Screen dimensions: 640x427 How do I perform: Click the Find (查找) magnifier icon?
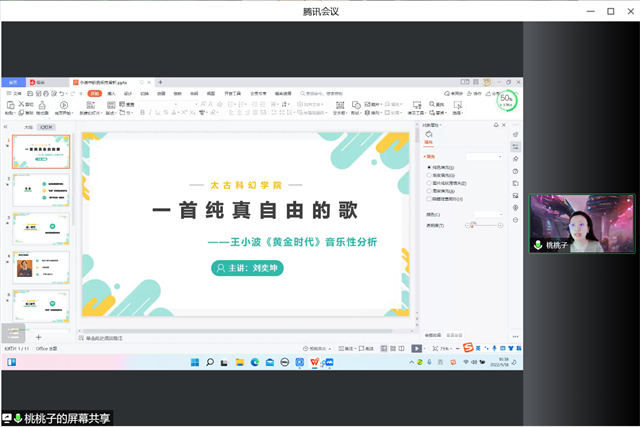[432, 105]
